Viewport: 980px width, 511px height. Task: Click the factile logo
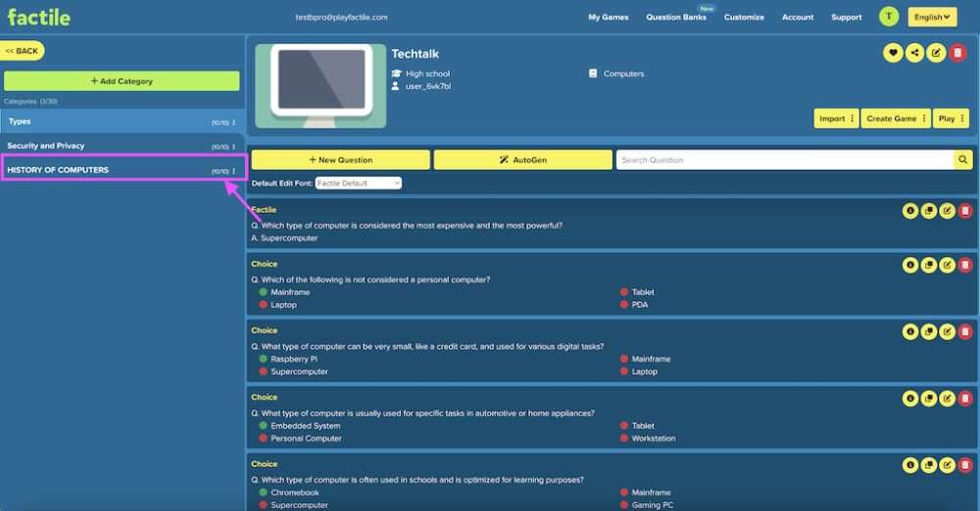tap(39, 17)
